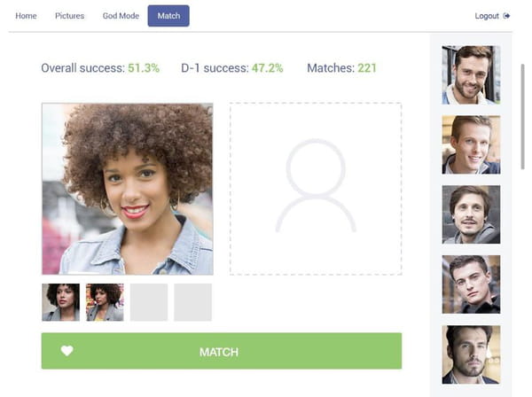
Task: Select fifth sidebar candidate with beard
Action: [x=471, y=354]
